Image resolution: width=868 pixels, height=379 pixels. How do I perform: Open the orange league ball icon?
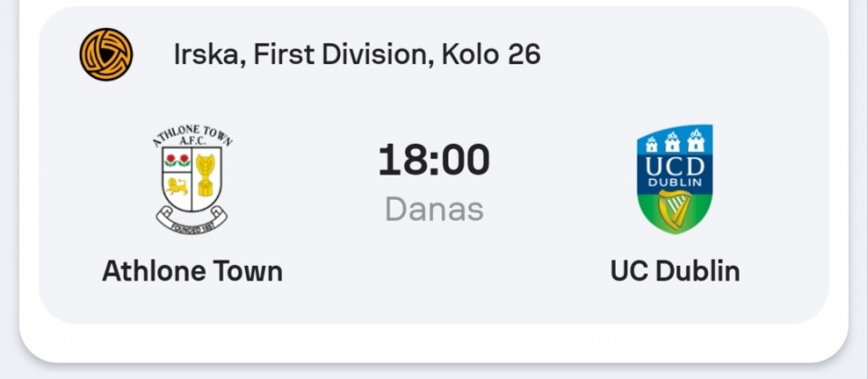tap(106, 55)
